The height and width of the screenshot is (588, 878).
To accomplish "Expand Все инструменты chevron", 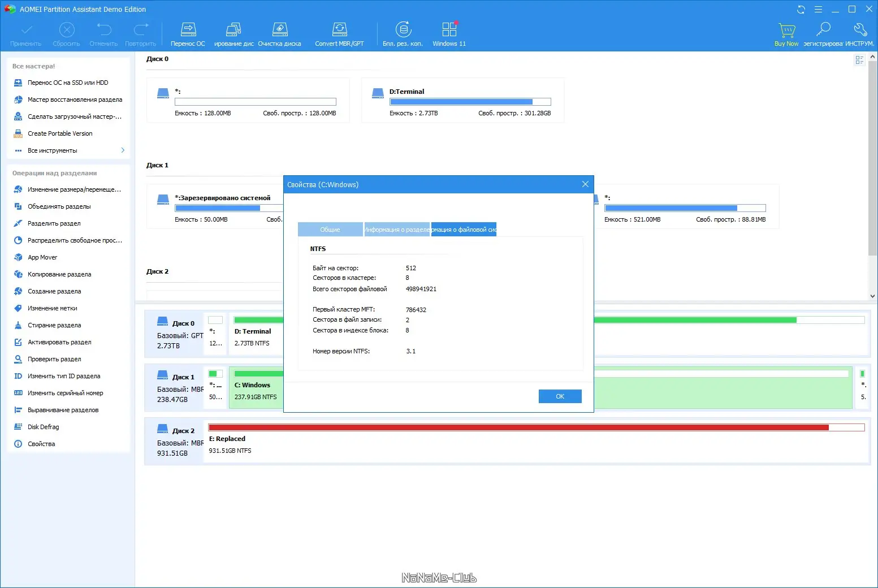I will (x=123, y=150).
